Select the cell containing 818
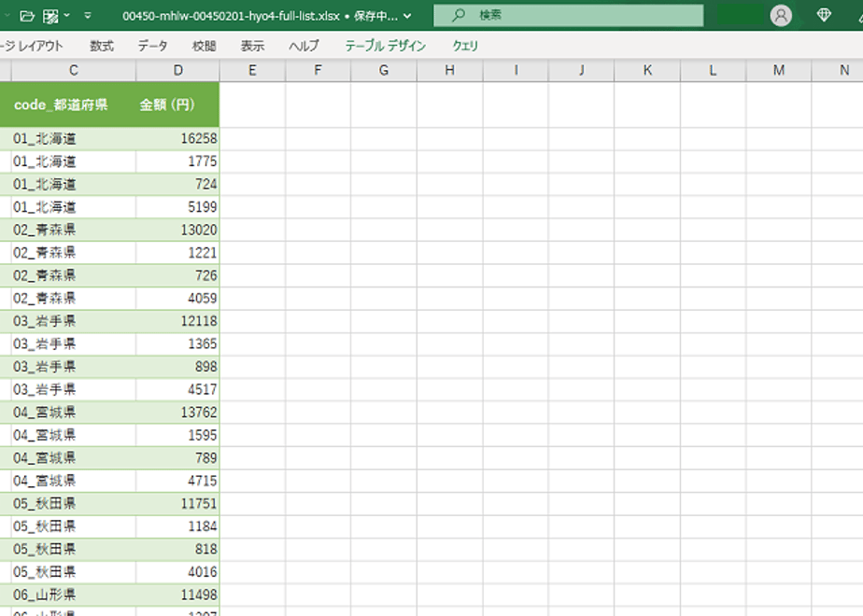The image size is (863, 616). tap(177, 550)
